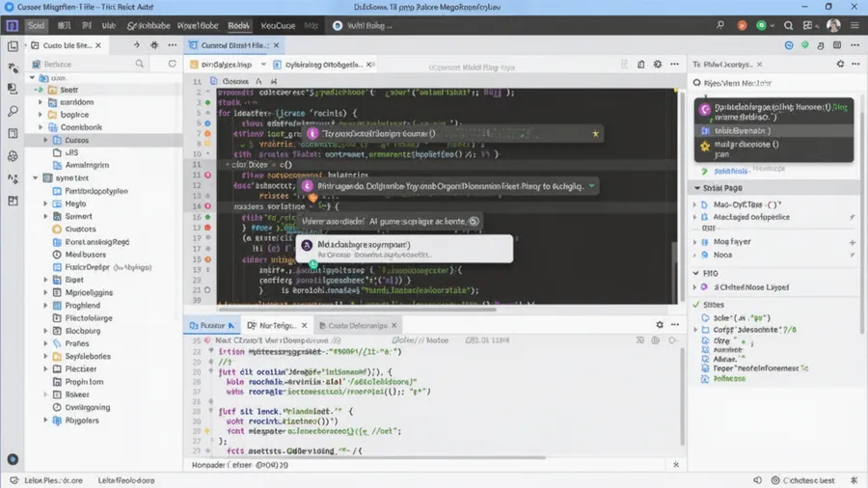Click the X icon at right of bottom 'Honoader' bar
Screen dimensions: 868x488
coord(676,465)
